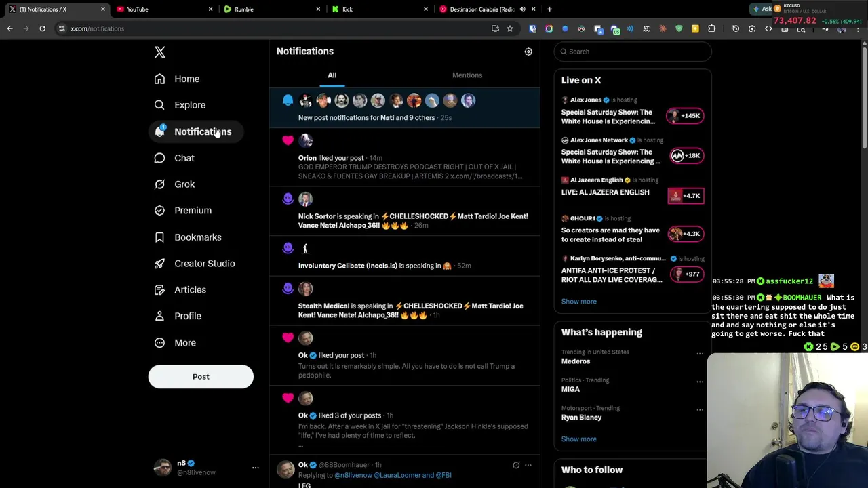Bookmark this page with star icon
Image resolution: width=868 pixels, height=488 pixels.
[x=510, y=28]
